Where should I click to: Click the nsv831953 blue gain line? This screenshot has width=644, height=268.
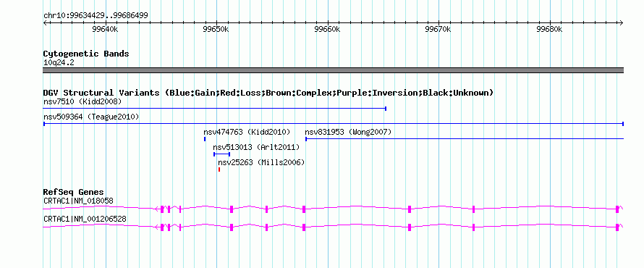[x=465, y=139]
